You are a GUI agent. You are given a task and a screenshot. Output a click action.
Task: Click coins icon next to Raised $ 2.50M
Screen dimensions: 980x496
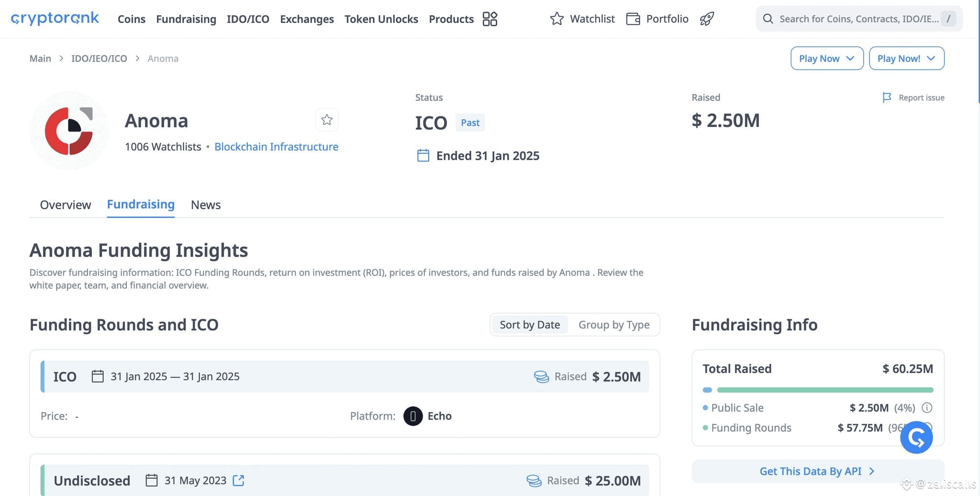541,377
